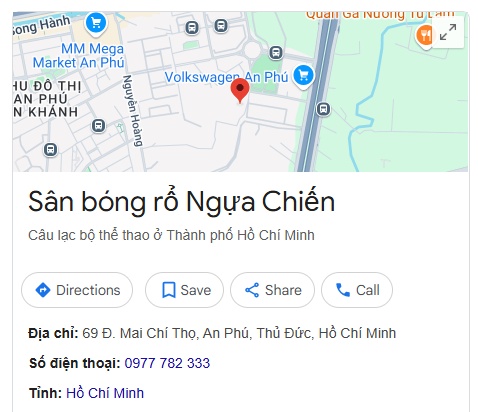Select Volkswagen An Phú shopping cart marker
Image resolution: width=478 pixels, height=412 pixels.
click(x=303, y=76)
